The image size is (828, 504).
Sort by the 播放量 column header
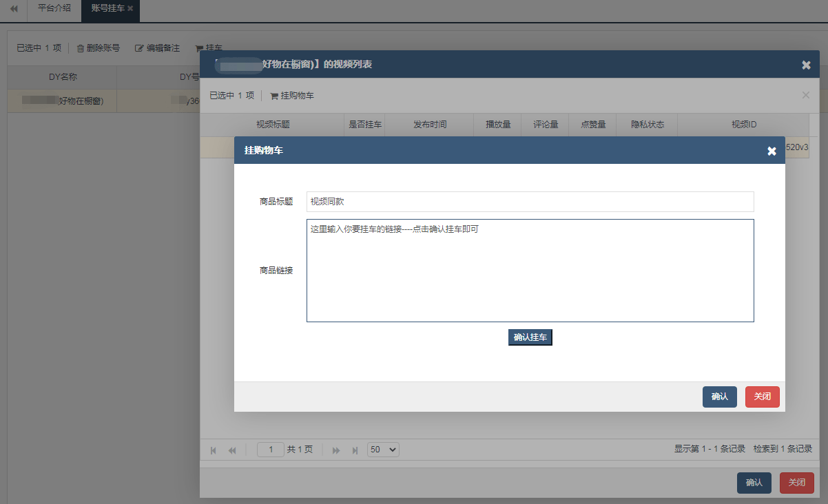498,125
